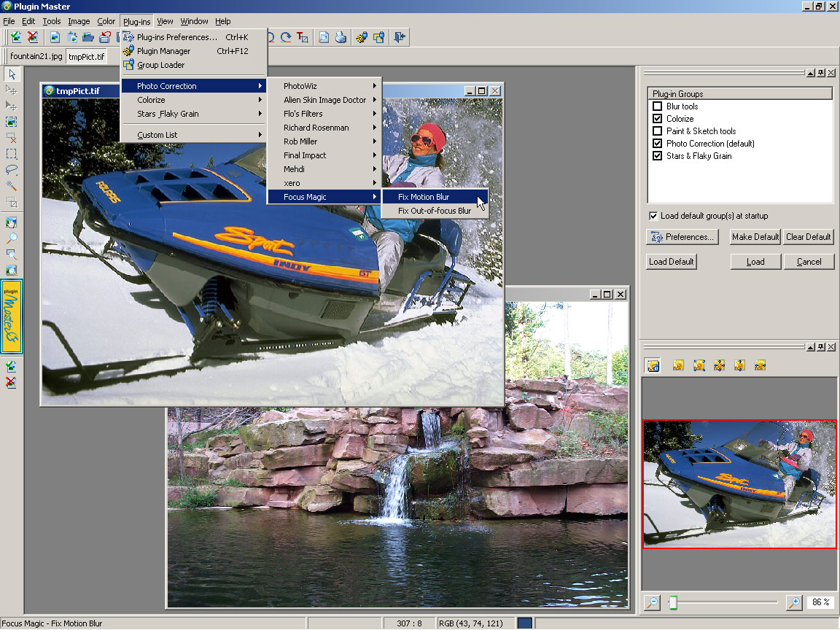Open the Rob Miller submenu
The image size is (840, 630).
pos(324,141)
